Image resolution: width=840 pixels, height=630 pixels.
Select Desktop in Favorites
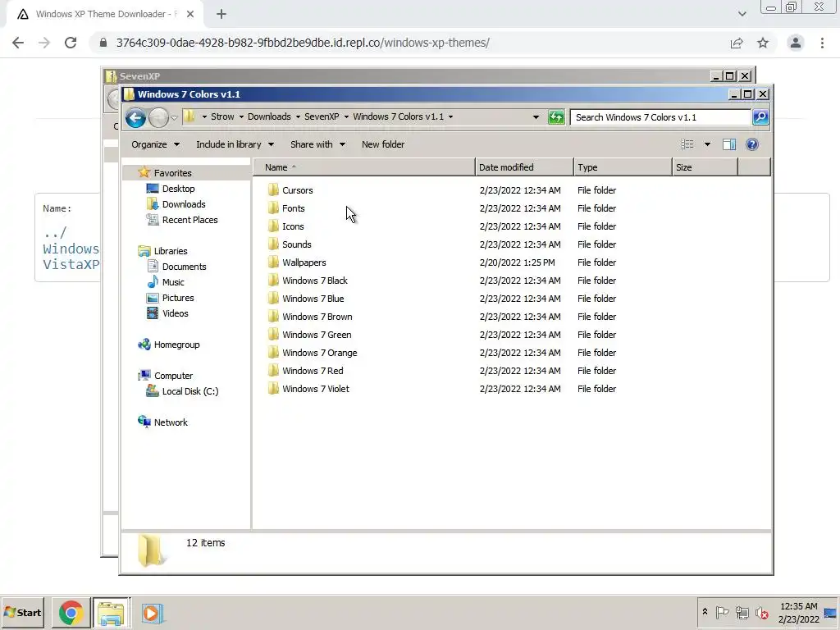[178, 189]
